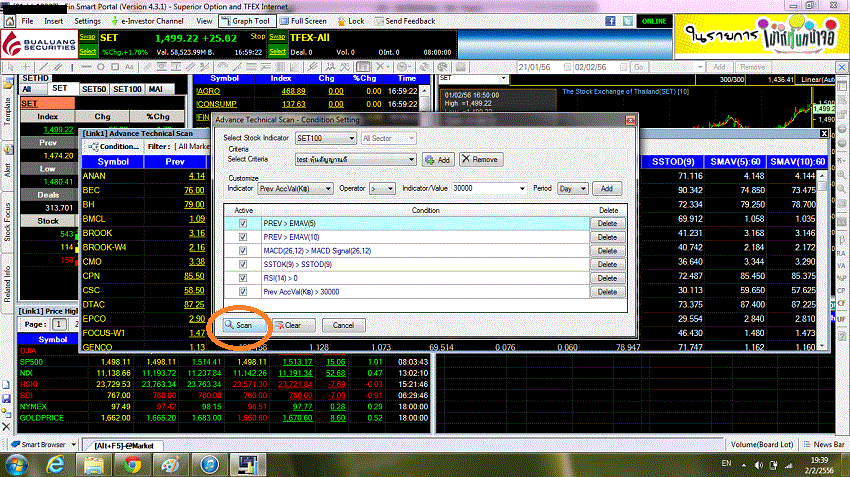Select the text annotation Aa tool
850x477 pixels.
pyautogui.click(x=129, y=67)
